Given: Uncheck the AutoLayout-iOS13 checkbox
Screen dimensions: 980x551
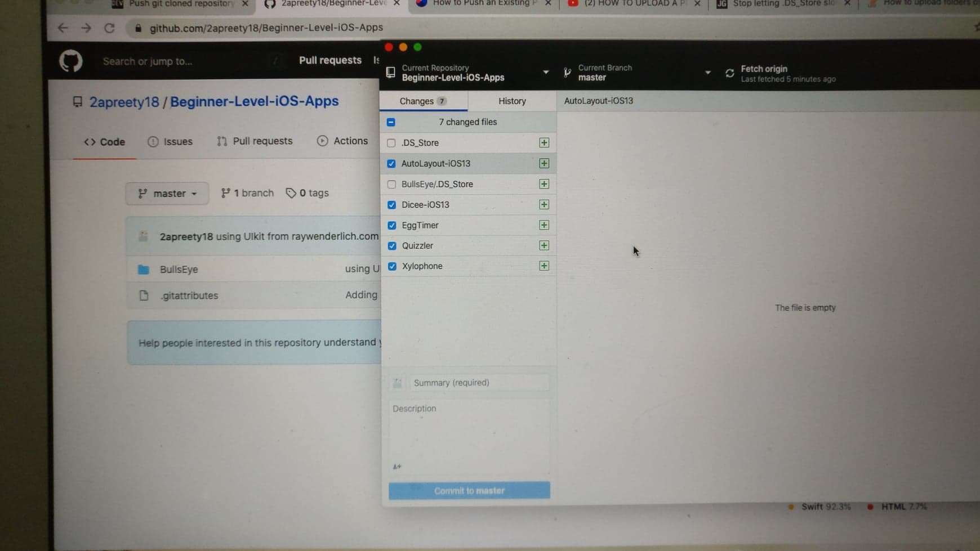Looking at the screenshot, I should coord(391,164).
